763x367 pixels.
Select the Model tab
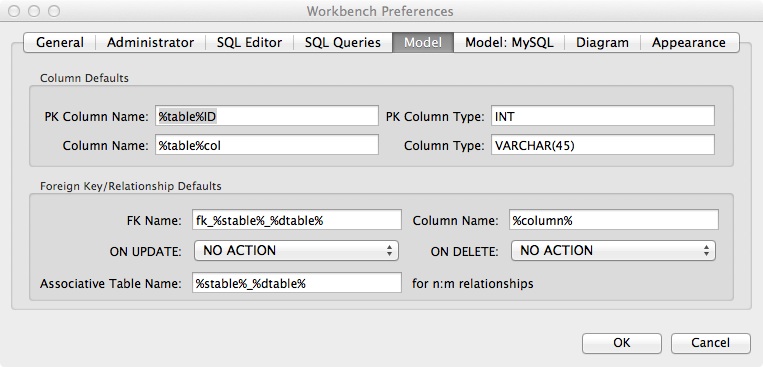point(423,42)
